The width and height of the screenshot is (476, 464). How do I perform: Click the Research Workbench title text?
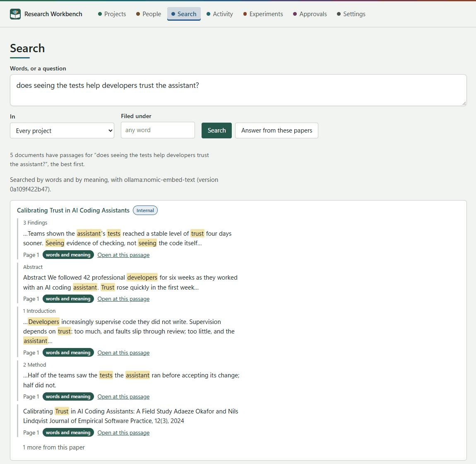[53, 14]
